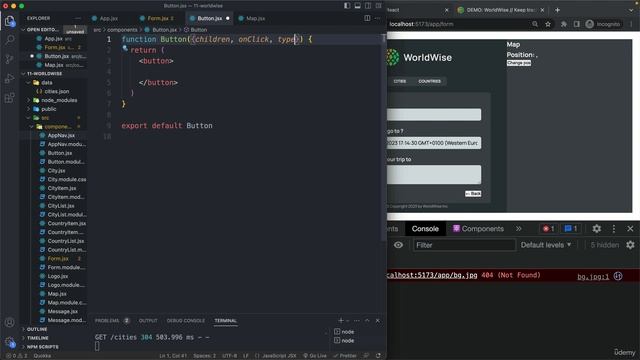The image size is (640, 360).
Task: Switch to the Console tab in DevTools
Action: 425,229
